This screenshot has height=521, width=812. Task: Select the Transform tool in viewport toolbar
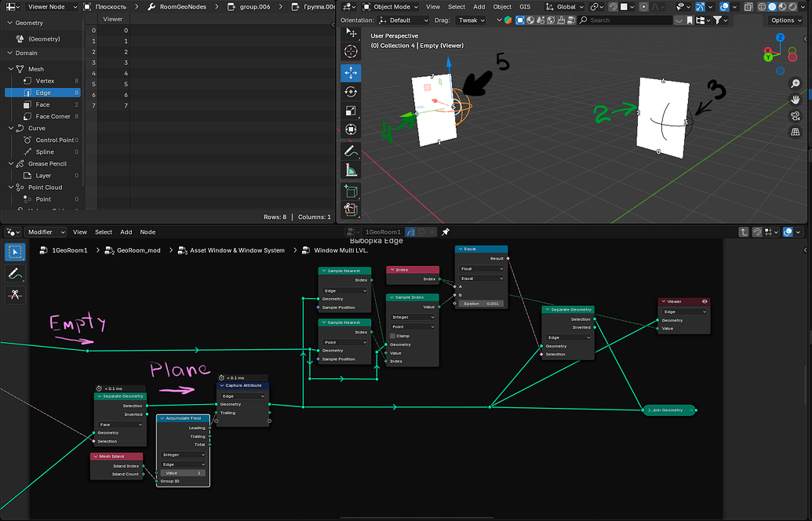tap(351, 129)
